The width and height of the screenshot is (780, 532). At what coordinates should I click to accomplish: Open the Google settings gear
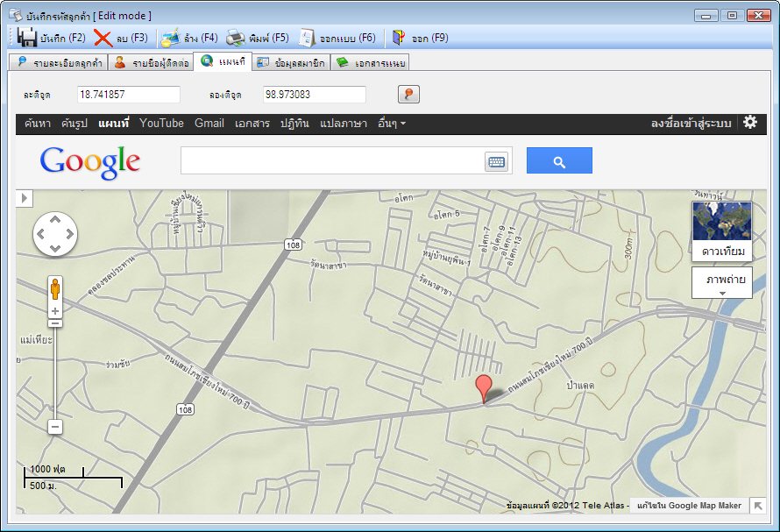[x=750, y=123]
